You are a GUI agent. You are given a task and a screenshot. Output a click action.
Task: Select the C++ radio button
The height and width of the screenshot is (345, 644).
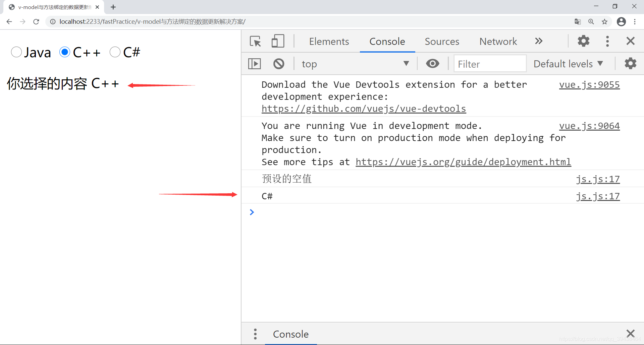(65, 52)
